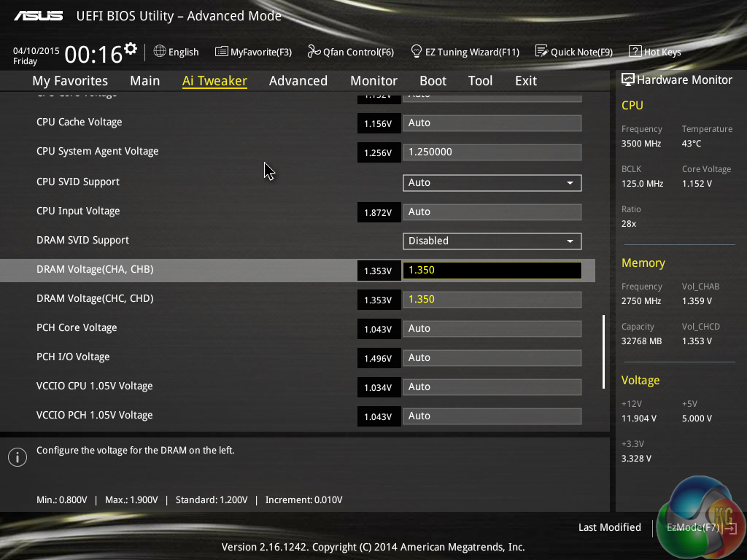The width and height of the screenshot is (747, 560).
Task: Click the 2750 MHz memory frequency value
Action: click(640, 301)
